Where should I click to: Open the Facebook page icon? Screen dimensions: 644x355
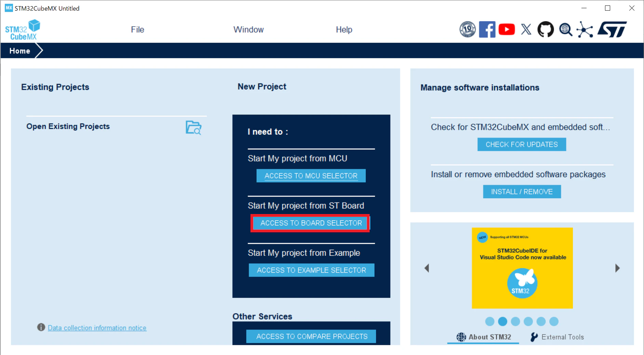coord(487,29)
